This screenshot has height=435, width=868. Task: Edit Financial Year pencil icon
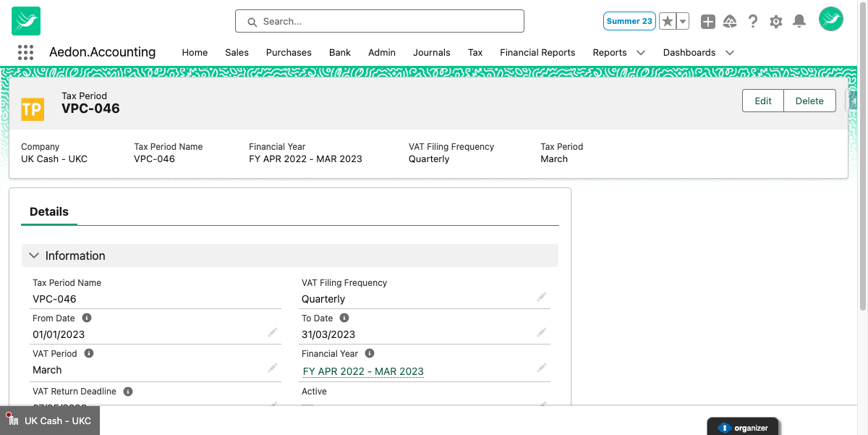coord(542,368)
